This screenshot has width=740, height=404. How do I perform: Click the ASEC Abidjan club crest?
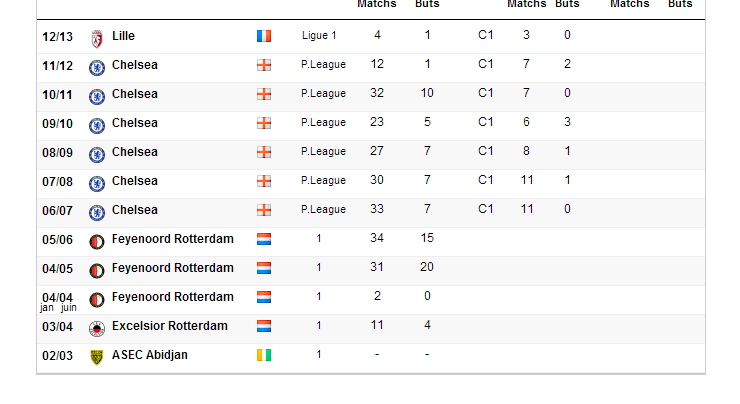point(97,357)
